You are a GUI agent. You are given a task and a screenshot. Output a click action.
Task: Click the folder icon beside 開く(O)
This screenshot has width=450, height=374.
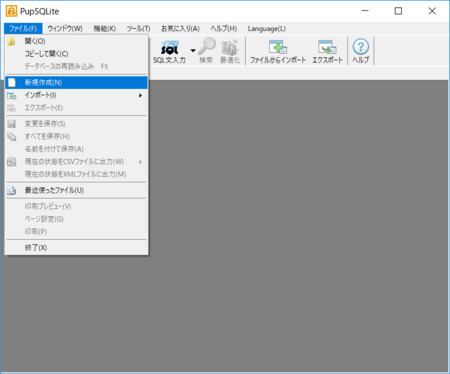tap(12, 41)
